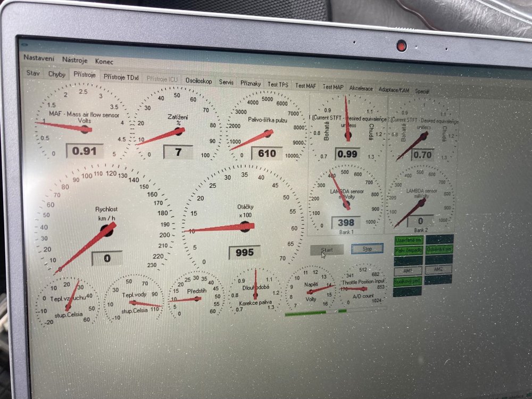Open the Konec menu
Image resolution: width=532 pixels, height=399 pixels.
pos(104,61)
